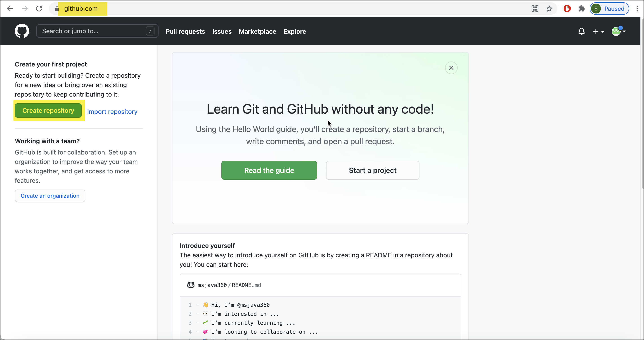Open the notifications bell icon
Image resolution: width=644 pixels, height=340 pixels.
click(581, 31)
